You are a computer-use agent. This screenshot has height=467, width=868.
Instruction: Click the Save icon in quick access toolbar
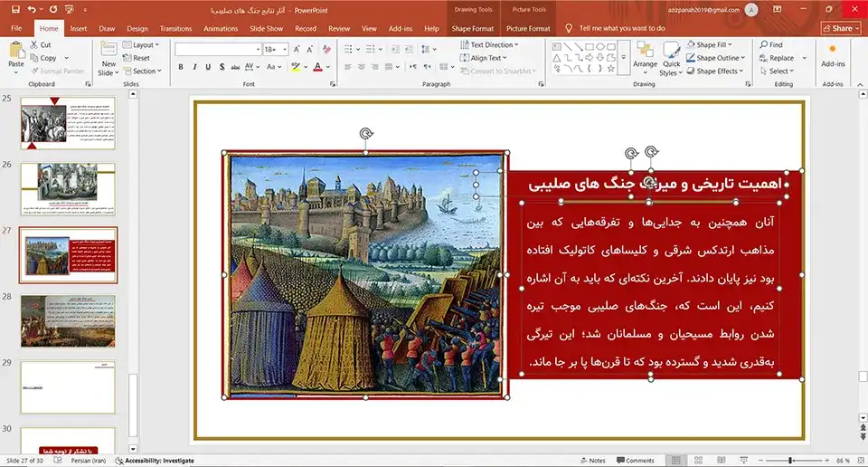tap(15, 9)
